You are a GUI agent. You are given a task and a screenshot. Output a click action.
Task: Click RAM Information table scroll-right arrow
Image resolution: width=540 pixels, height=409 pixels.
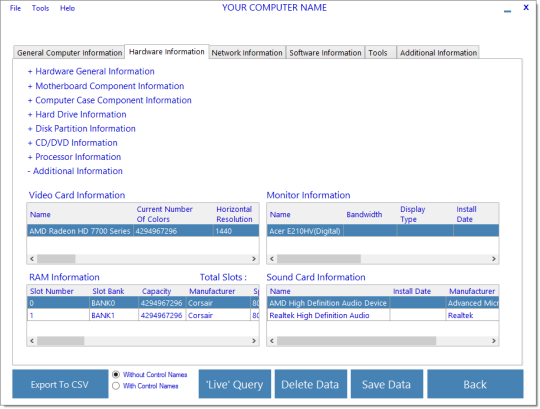pos(254,340)
